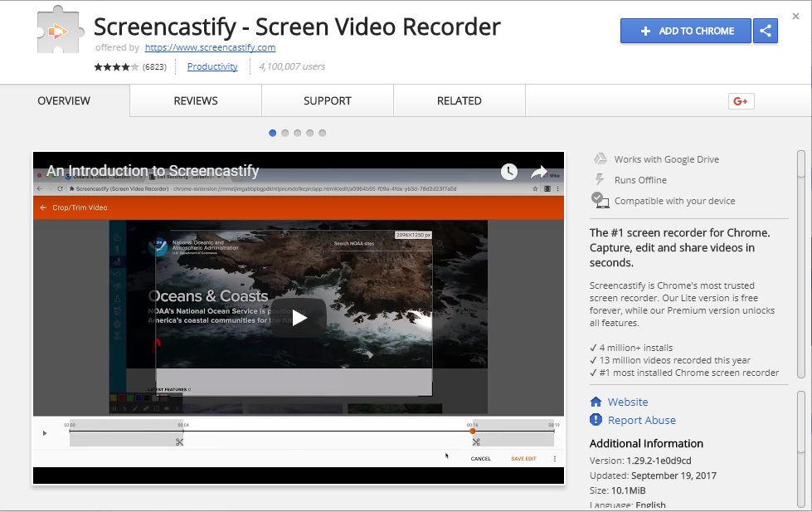Click the Works with Google Drive icon
Screen dimensions: 812x512
pyautogui.click(x=600, y=159)
